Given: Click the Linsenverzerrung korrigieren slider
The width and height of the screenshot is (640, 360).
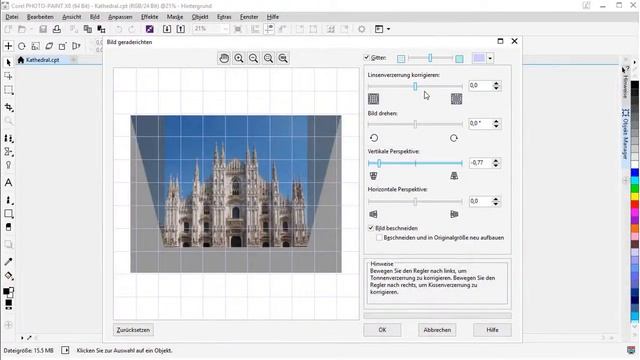Looking at the screenshot, I should 415,87.
